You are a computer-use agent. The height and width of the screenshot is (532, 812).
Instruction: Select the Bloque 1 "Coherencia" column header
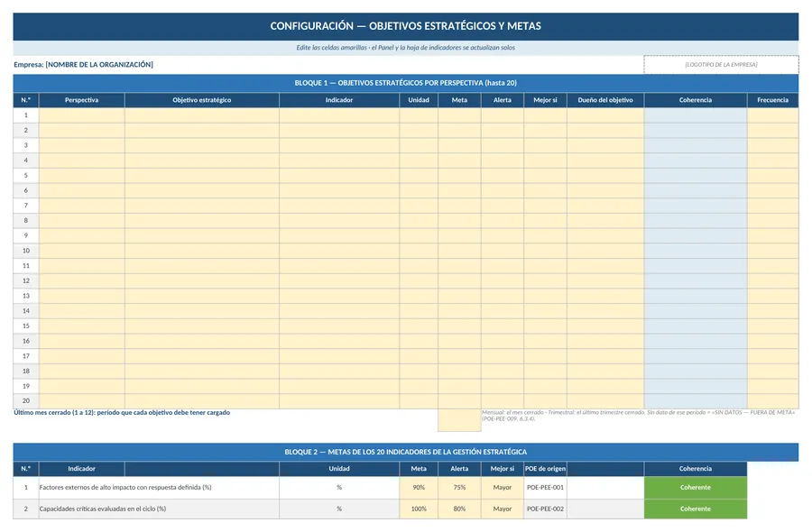pos(696,100)
